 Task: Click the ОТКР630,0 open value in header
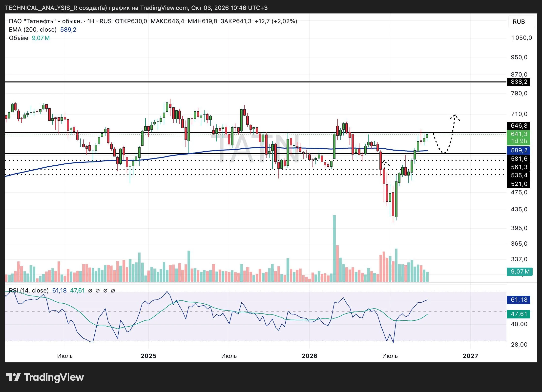(x=131, y=21)
